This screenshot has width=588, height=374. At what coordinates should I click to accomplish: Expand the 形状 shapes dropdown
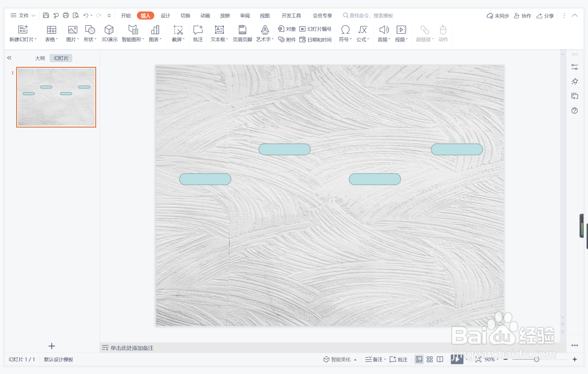pyautogui.click(x=90, y=40)
